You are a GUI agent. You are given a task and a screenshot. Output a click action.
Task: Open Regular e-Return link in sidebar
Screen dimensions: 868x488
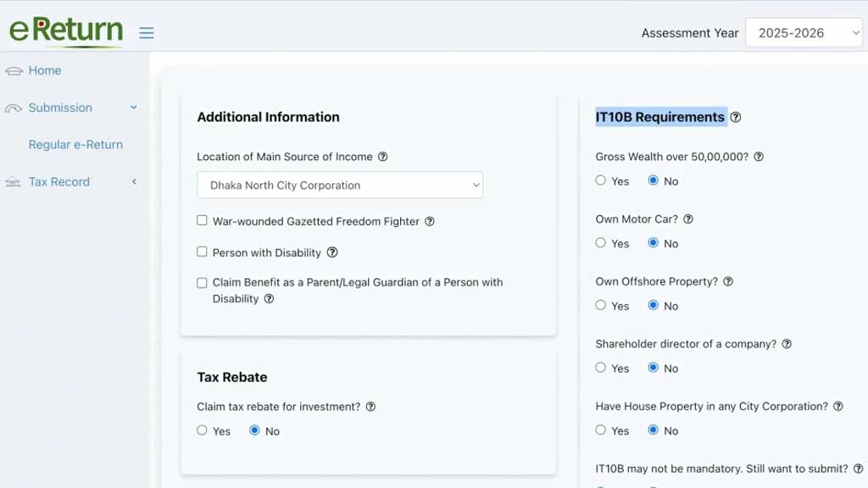point(75,145)
